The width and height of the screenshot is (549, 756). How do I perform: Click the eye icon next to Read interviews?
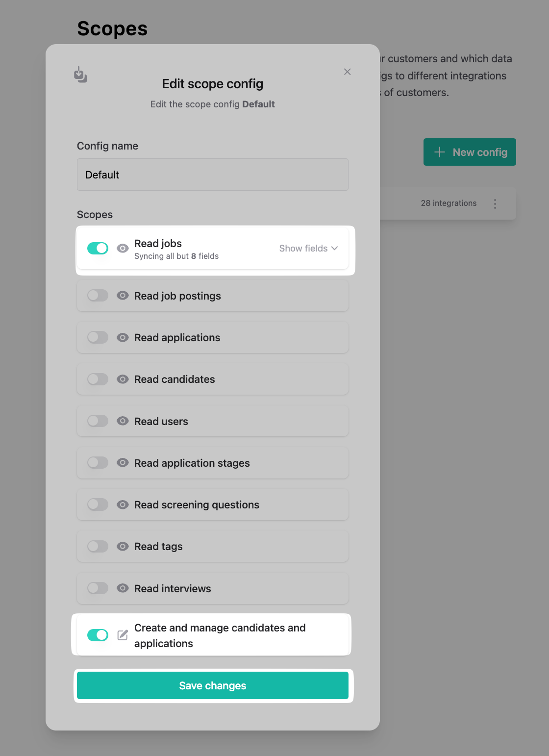point(123,588)
